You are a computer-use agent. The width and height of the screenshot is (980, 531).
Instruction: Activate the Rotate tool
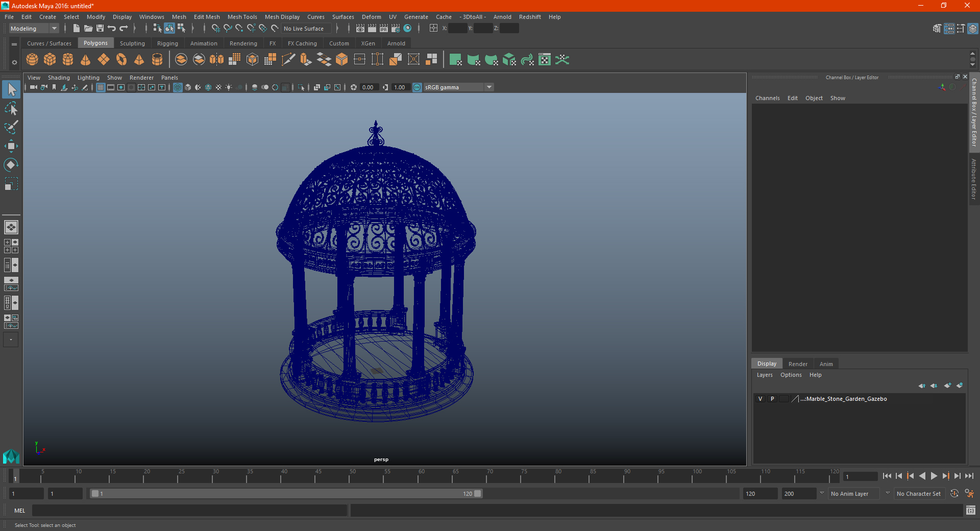11,164
